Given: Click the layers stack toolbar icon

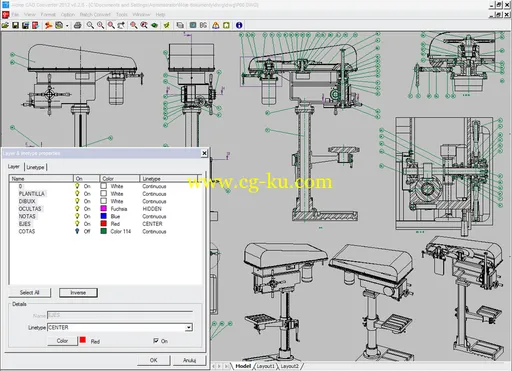Looking at the screenshot, I should [59, 25].
